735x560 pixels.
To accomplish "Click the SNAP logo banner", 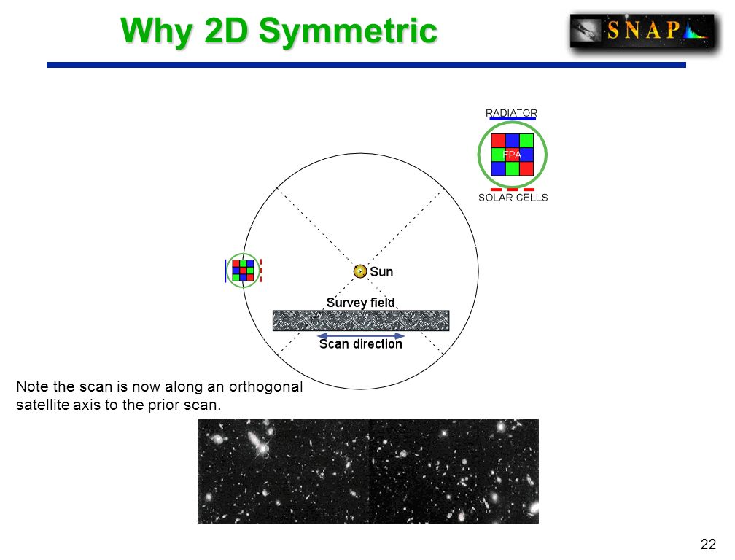I will pyautogui.click(x=642, y=31).
